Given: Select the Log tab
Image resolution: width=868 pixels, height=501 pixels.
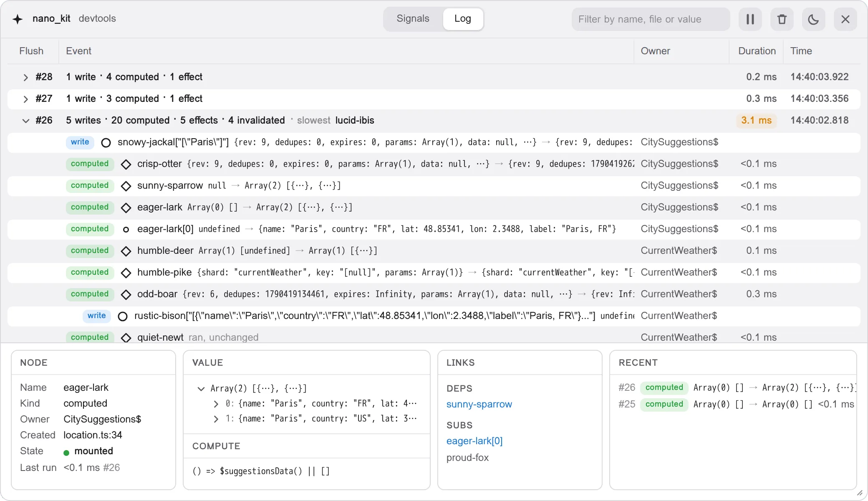Looking at the screenshot, I should coord(463,19).
